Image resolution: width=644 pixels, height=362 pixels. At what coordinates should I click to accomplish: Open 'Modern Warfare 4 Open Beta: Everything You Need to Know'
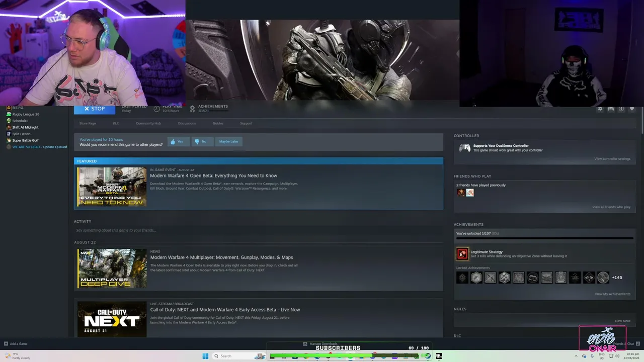tap(214, 175)
